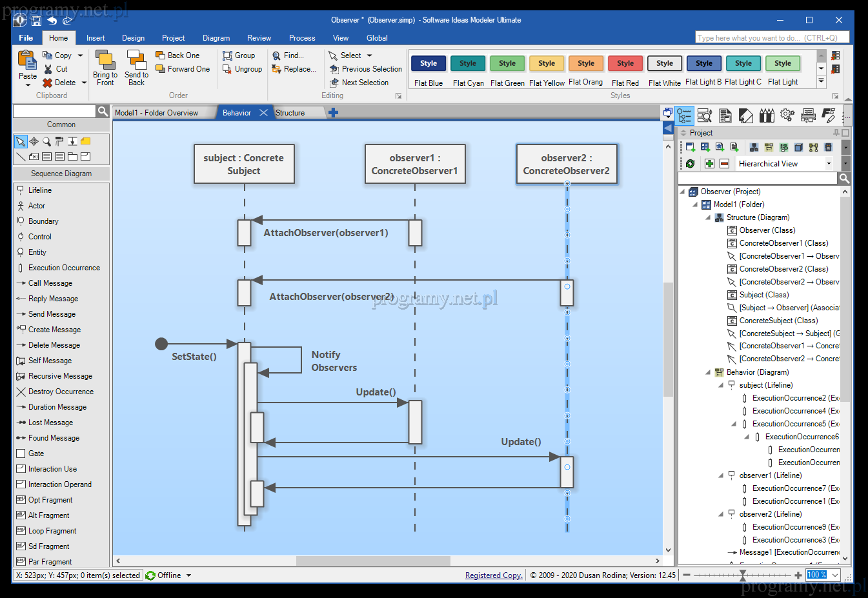Click the Bring to Front icon
This screenshot has width=868, height=598.
click(x=105, y=61)
